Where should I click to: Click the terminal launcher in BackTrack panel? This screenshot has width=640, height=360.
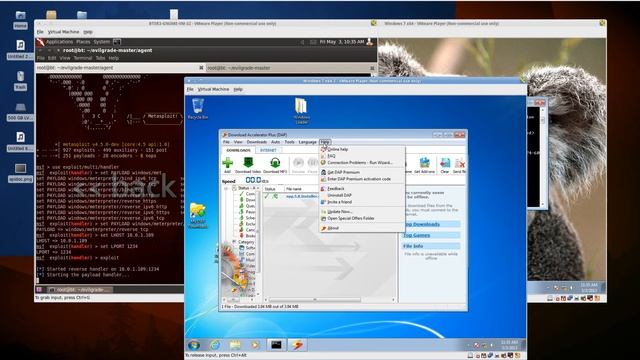coord(117,42)
